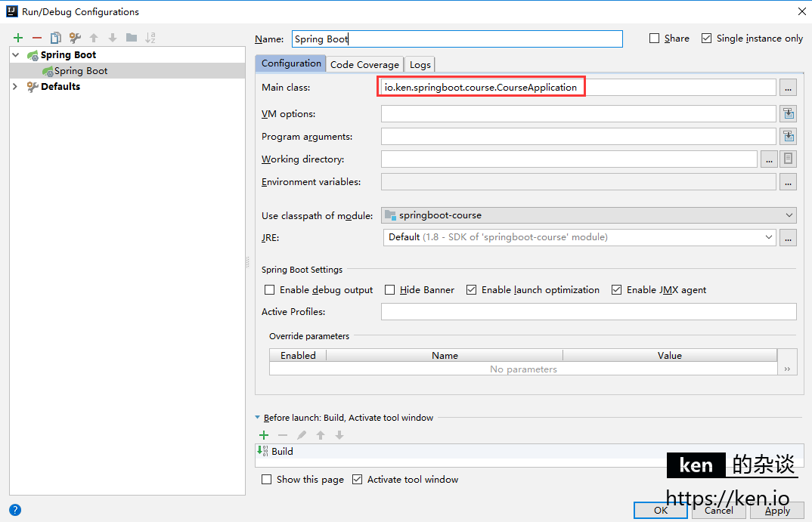
Task: Remove configuration with red minus icon
Action: 37,38
